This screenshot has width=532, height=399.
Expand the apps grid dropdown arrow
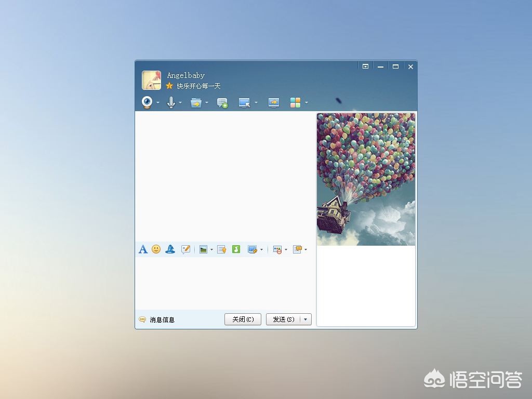tap(306, 102)
